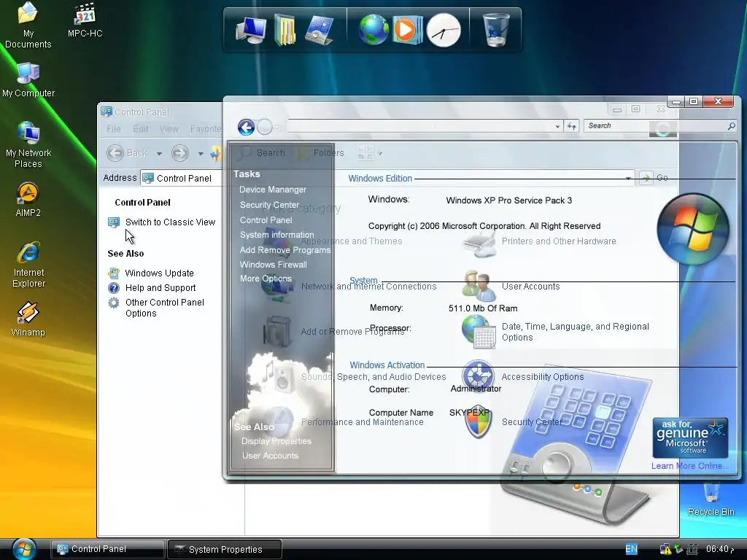Click Device Mananger in Tasks
The image size is (747, 560).
pos(273,190)
